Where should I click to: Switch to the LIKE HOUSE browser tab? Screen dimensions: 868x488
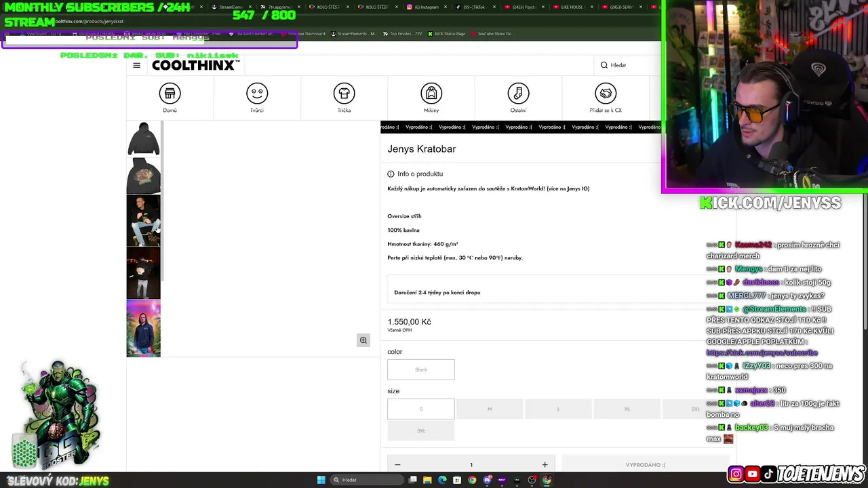click(572, 7)
